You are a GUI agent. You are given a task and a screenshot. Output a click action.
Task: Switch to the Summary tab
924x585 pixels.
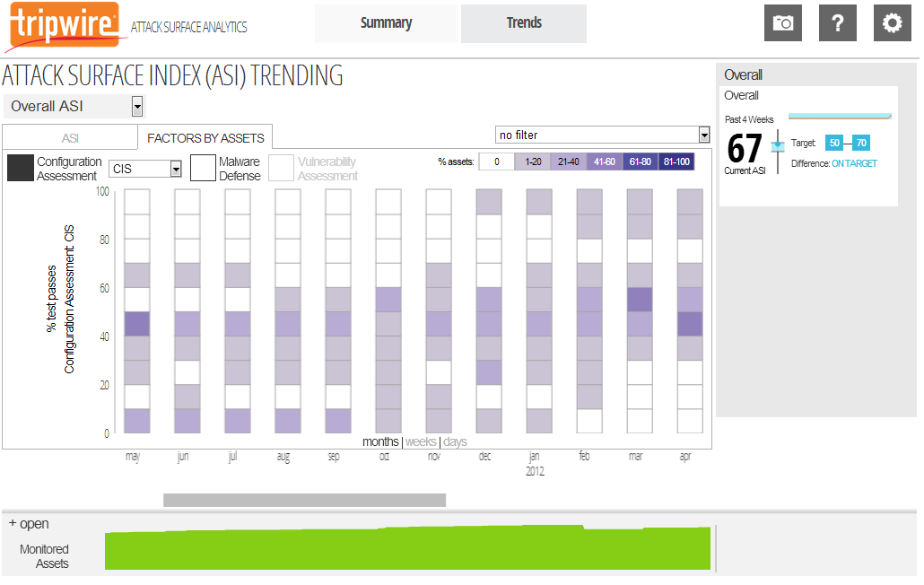[x=386, y=23]
